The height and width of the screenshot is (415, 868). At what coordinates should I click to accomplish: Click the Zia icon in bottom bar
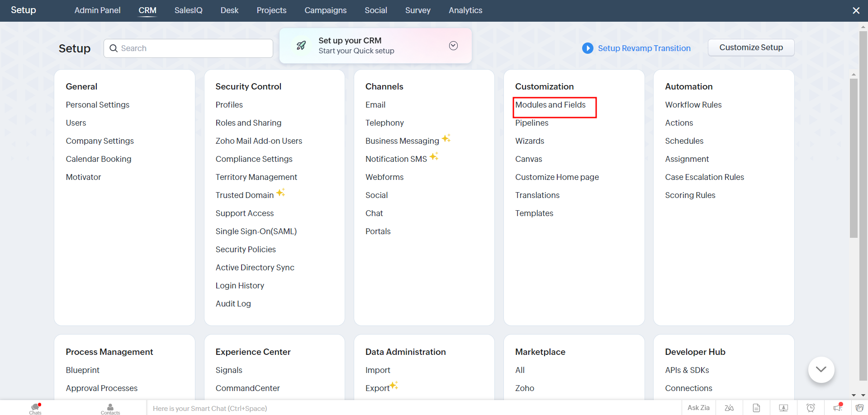click(729, 408)
